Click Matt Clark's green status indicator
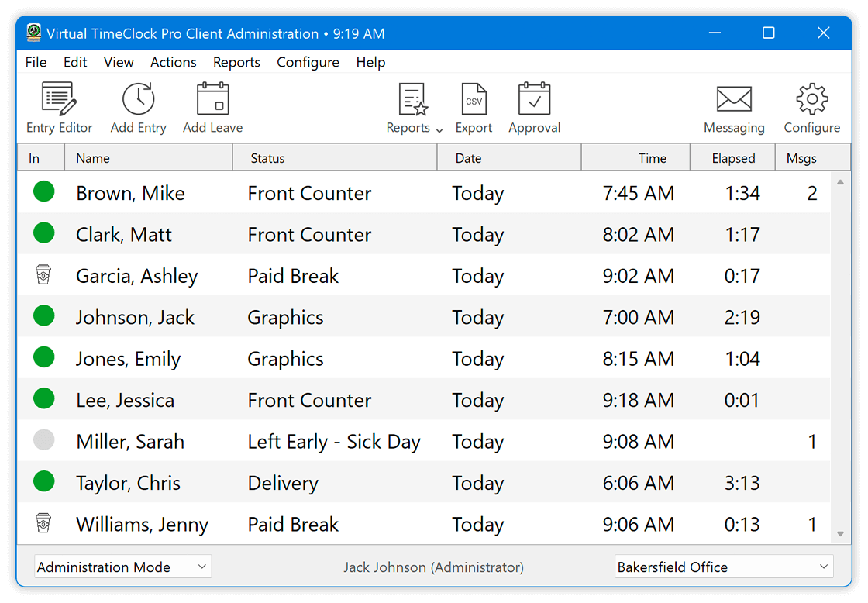The image size is (868, 603). click(43, 233)
